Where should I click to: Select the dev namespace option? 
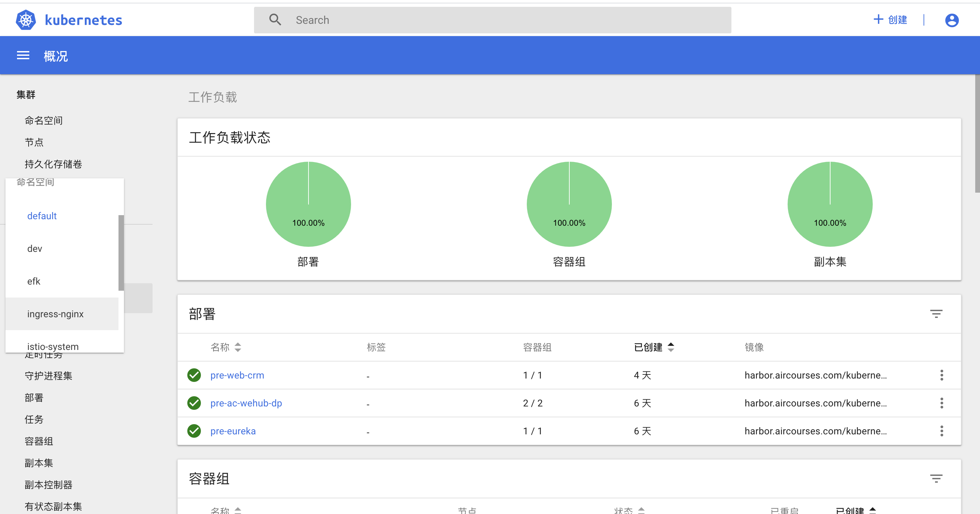pos(35,248)
